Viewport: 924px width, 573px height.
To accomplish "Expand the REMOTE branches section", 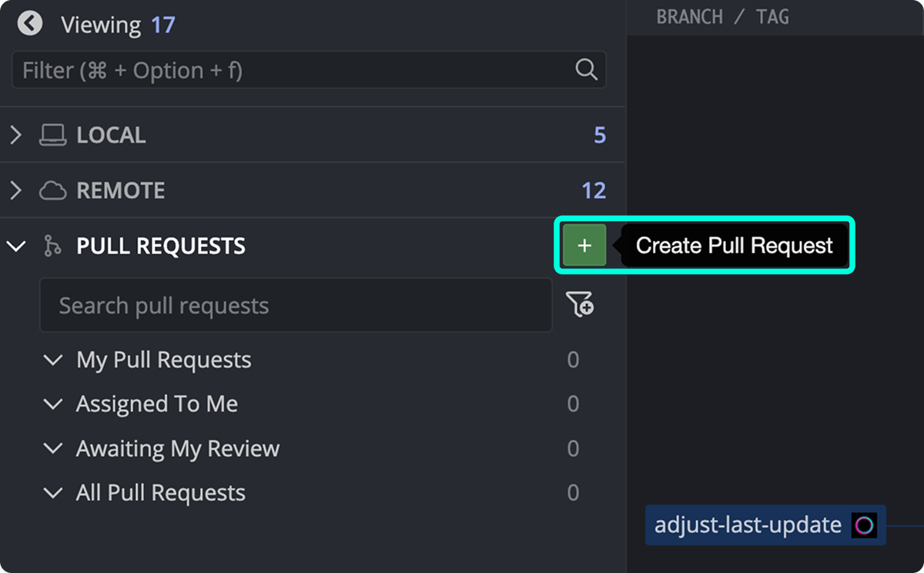I will pos(16,189).
